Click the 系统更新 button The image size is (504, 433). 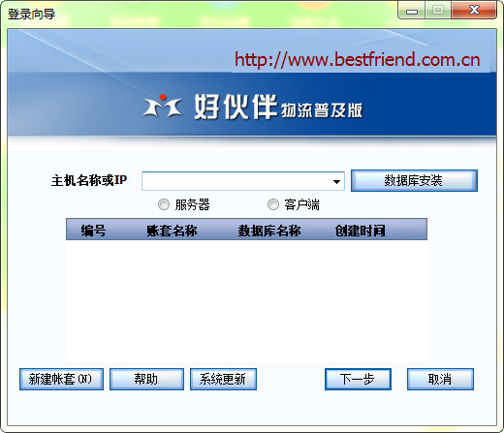click(223, 379)
